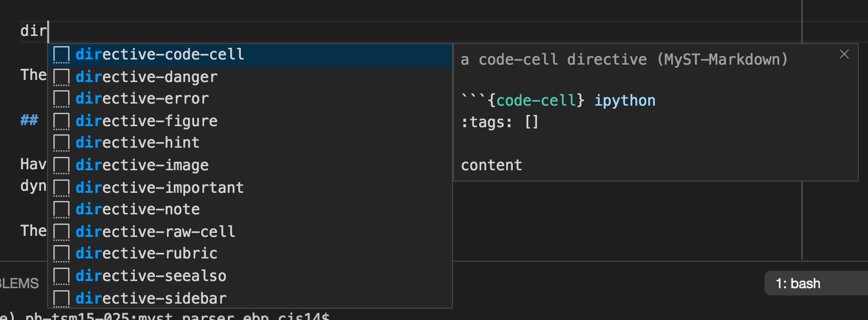
Task: Toggle the square marker beside directive-important
Action: (x=61, y=187)
